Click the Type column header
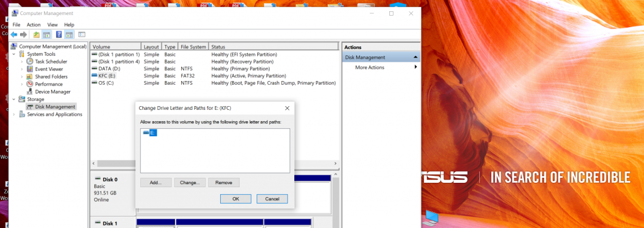The image size is (644, 228). coord(170,46)
